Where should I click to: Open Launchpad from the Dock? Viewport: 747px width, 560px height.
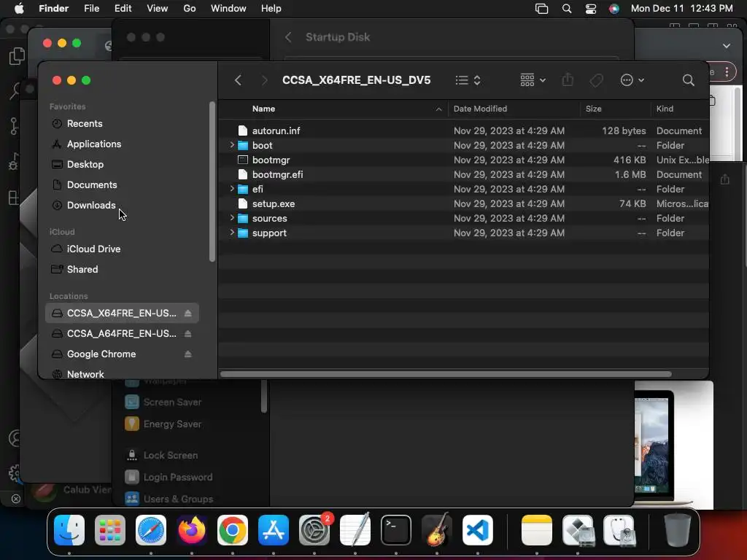[110, 529]
